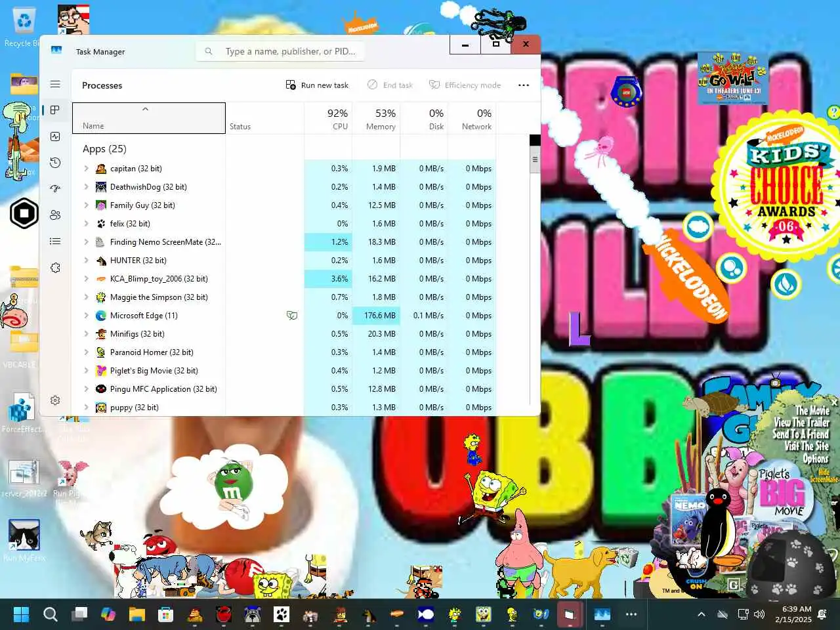The height and width of the screenshot is (630, 840).
Task: Click the efficiency leaf icon on Microsoft Edge row
Action: (x=292, y=316)
